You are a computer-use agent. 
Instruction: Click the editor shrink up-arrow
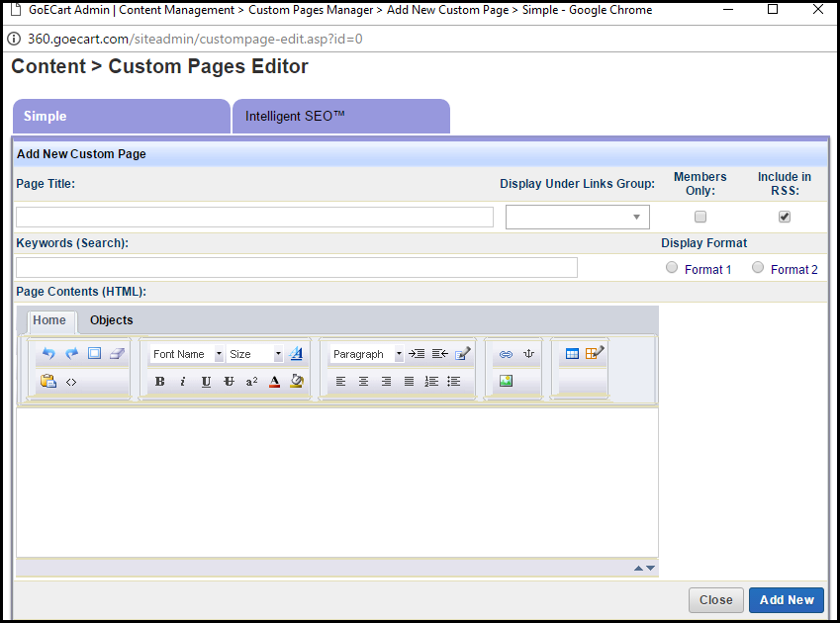pyautogui.click(x=638, y=568)
